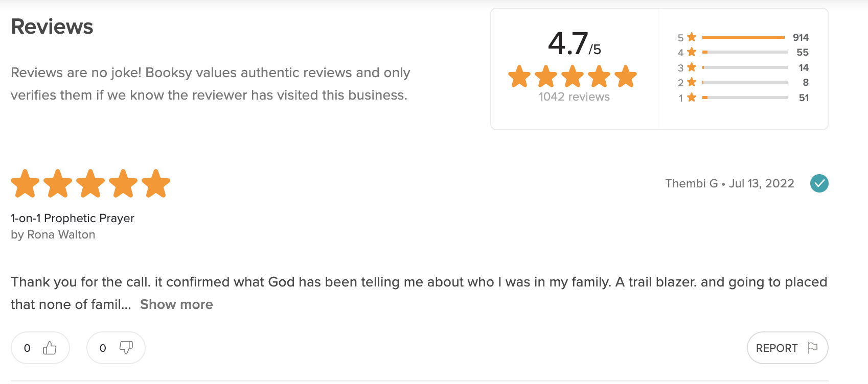The image size is (868, 384).
Task: Click the teal verified checkmark badge
Action: coord(819,183)
